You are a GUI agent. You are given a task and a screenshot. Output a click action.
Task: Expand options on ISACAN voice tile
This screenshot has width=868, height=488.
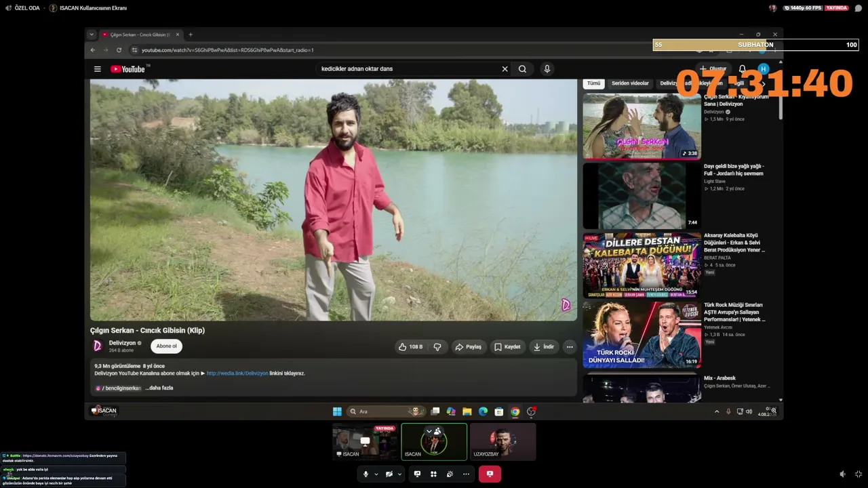pos(429,431)
